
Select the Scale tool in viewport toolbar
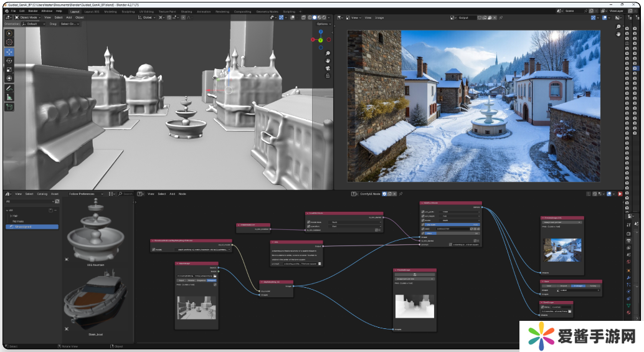pos(9,70)
